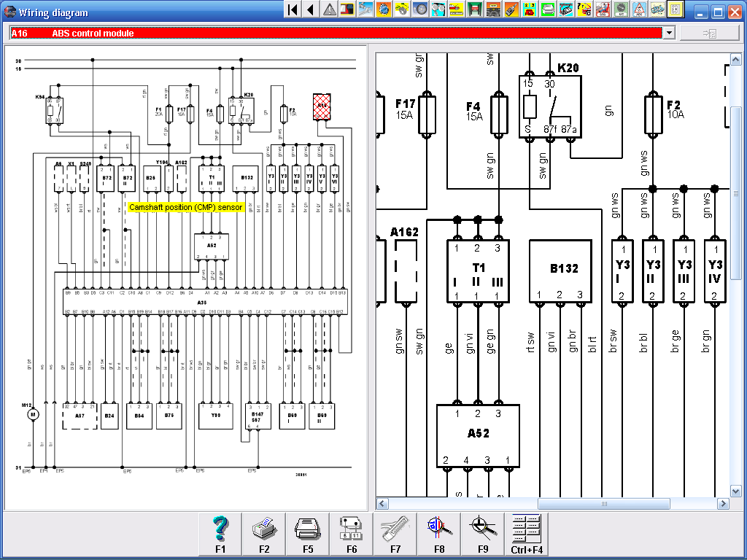
Task: Click the horizontal scrollbar thumb
Action: click(x=603, y=503)
